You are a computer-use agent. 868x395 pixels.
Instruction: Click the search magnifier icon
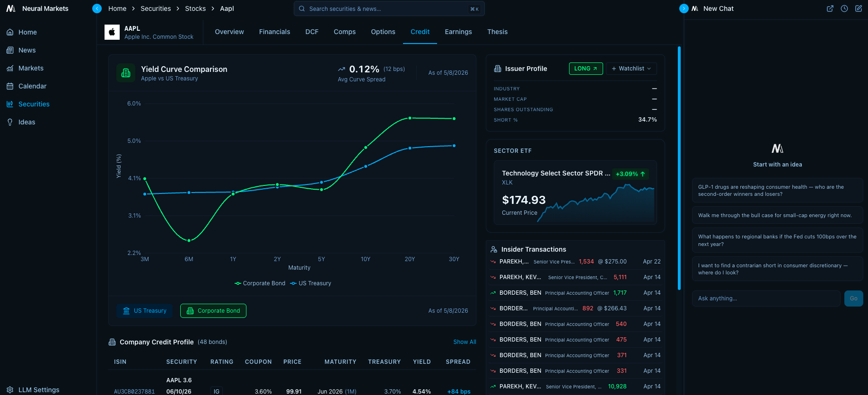(x=302, y=9)
